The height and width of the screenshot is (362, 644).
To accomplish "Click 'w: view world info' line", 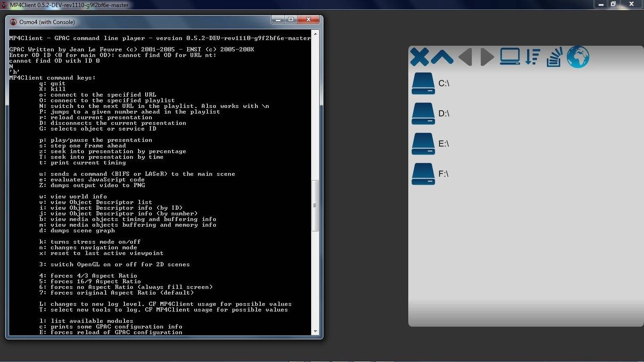I will [x=73, y=197].
